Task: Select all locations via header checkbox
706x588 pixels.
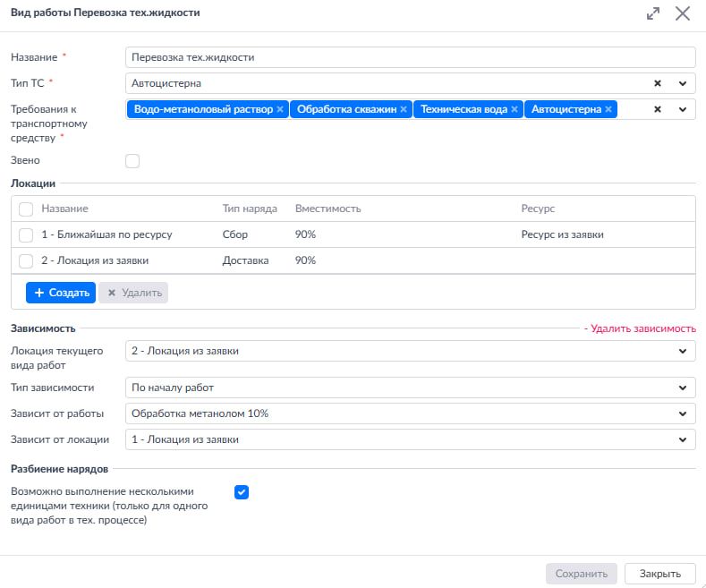Action: 26,209
